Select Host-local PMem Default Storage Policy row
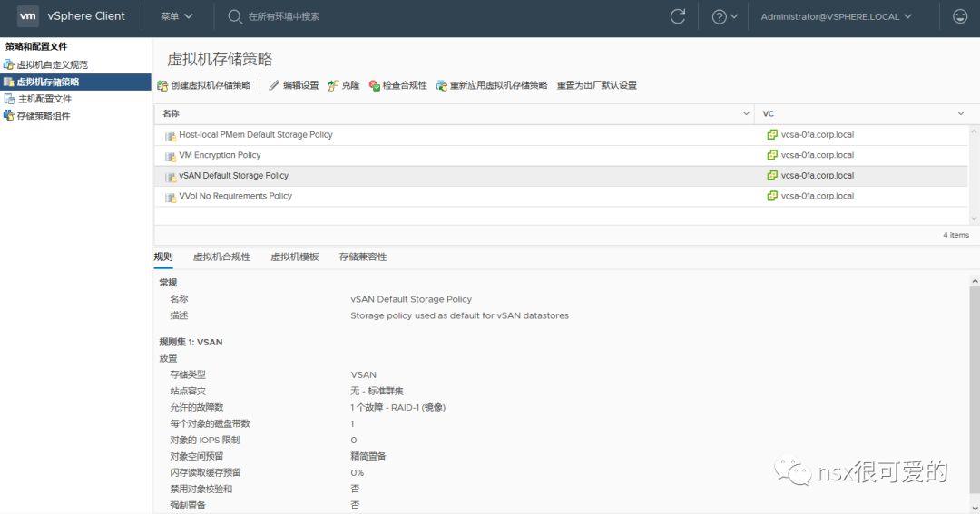Viewport: 980px width, 514px height. [561, 135]
